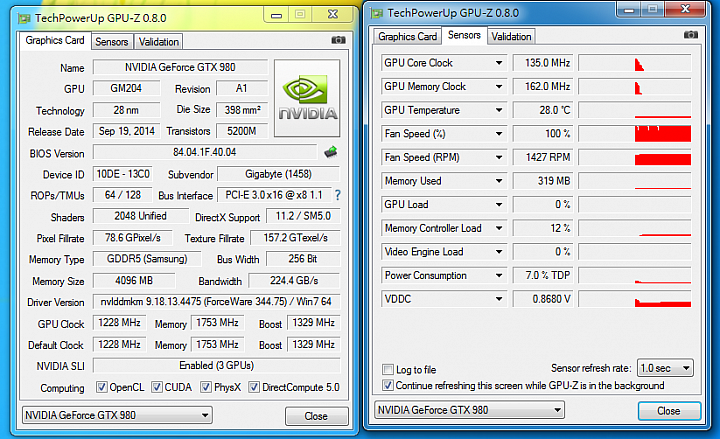The height and width of the screenshot is (439, 720).
Task: Click the 28.0 °C temperature value
Action: click(x=543, y=110)
